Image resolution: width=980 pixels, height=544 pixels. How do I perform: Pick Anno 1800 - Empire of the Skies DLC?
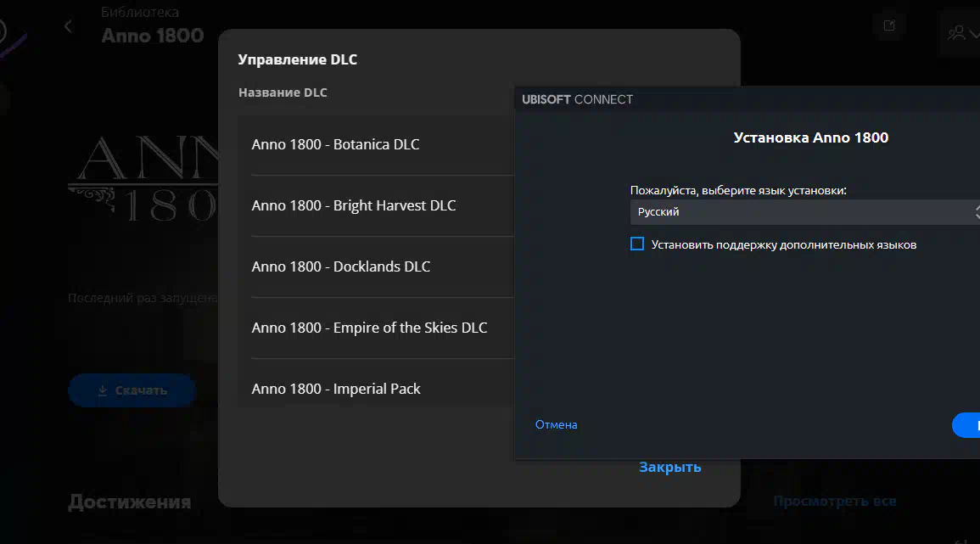click(x=369, y=328)
